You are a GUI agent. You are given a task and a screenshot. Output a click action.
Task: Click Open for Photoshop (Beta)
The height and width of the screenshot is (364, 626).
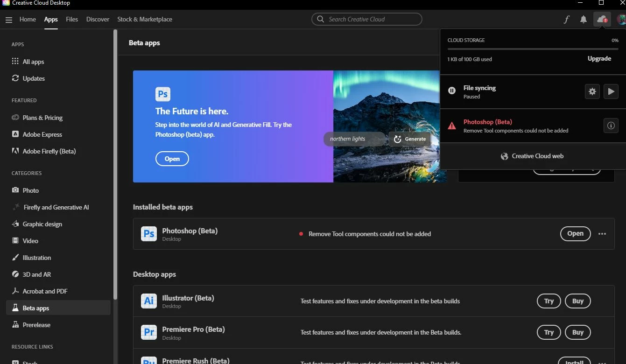point(575,234)
